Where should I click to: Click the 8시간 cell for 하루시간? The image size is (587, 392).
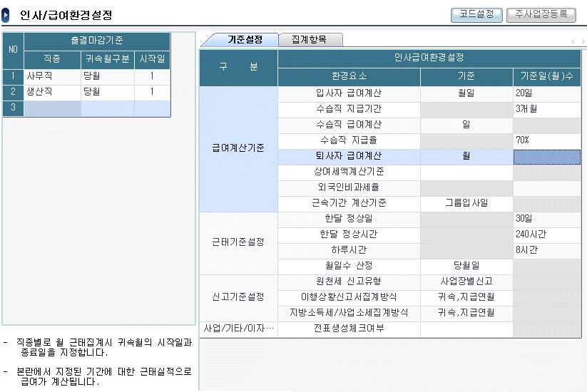(x=546, y=250)
